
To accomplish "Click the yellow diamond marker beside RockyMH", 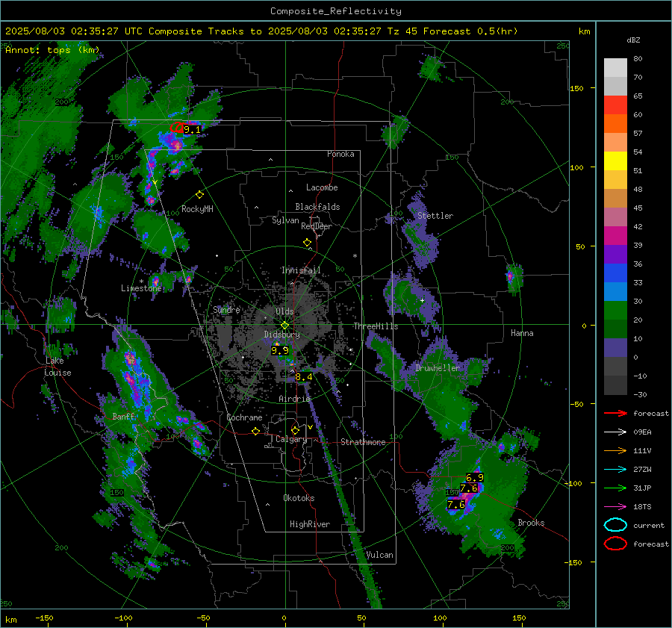I will pos(199,195).
